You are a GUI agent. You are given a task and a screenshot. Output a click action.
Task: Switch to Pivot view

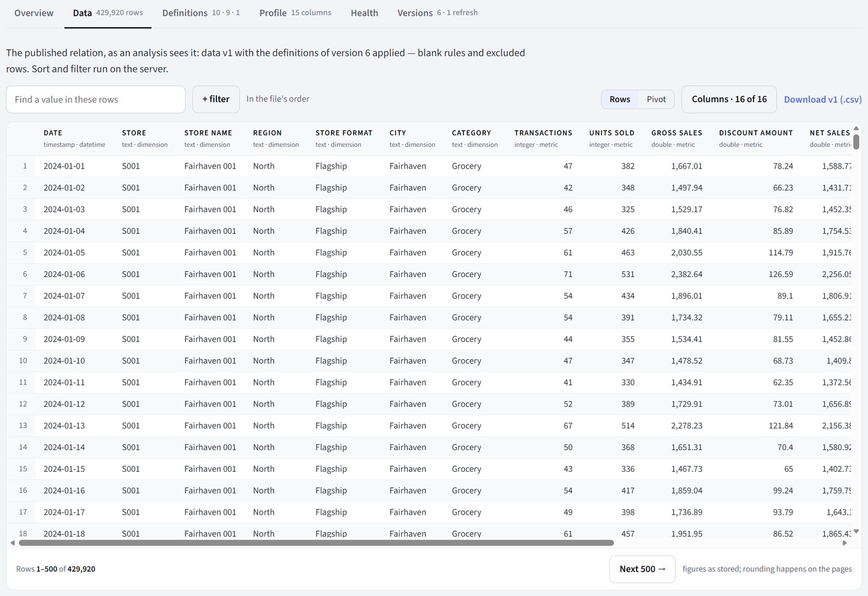coord(656,99)
